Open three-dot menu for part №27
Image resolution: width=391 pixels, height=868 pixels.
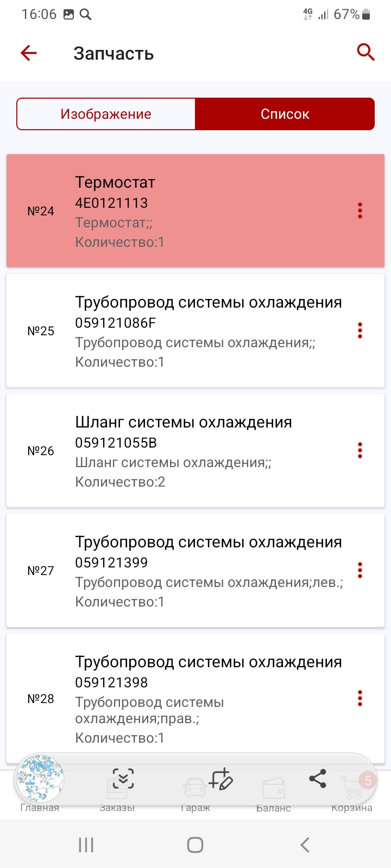point(360,570)
